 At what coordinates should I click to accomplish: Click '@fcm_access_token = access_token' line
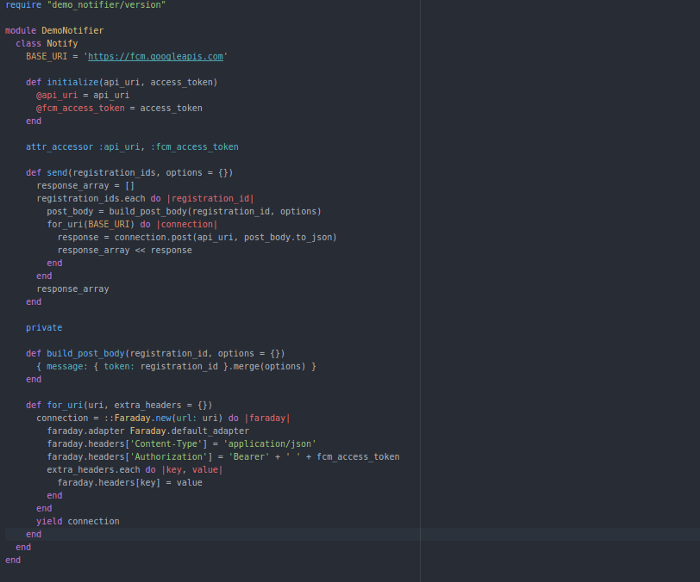[119, 108]
